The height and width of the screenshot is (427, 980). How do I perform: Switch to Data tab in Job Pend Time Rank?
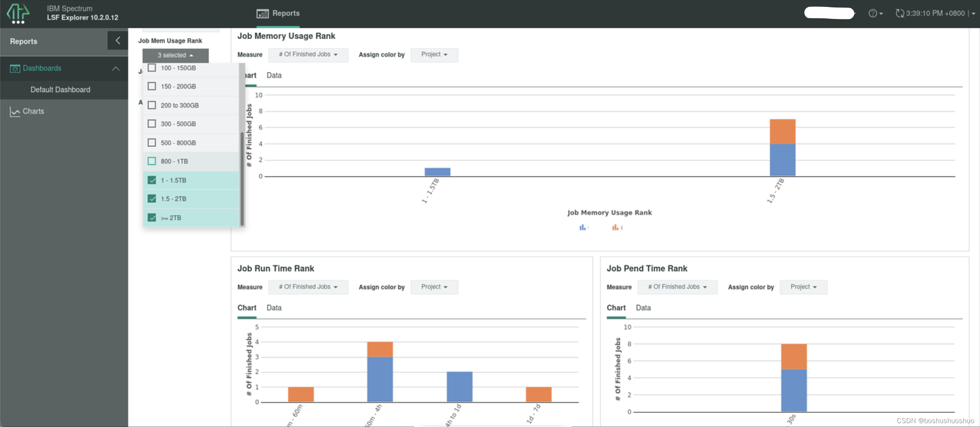[x=643, y=308]
